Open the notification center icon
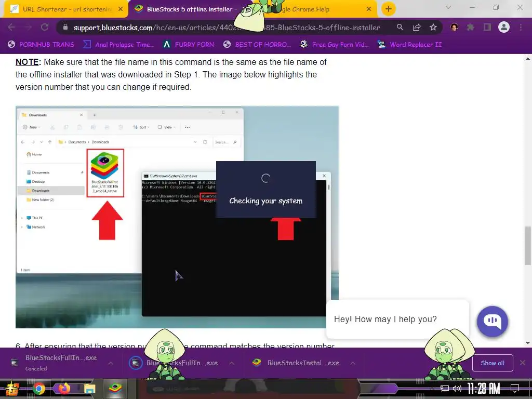Screen dimensions: 532x399 click(x=515, y=389)
